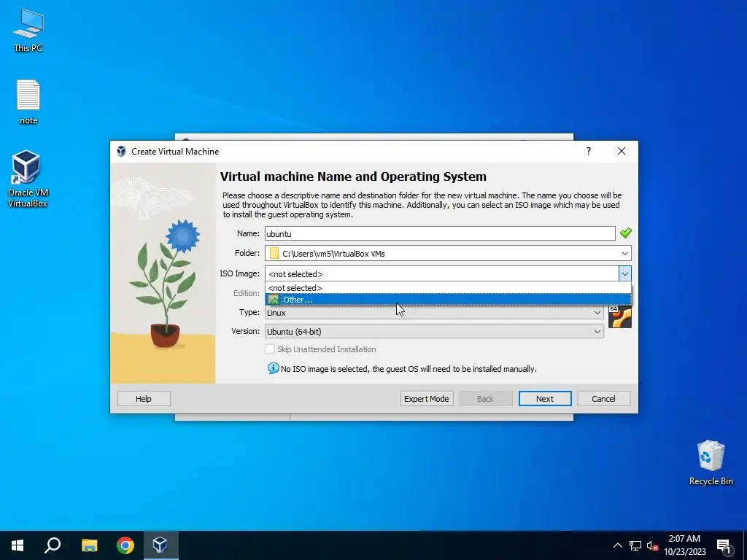Open the notification center icon
This screenshot has width=747, height=560.
coord(724,545)
